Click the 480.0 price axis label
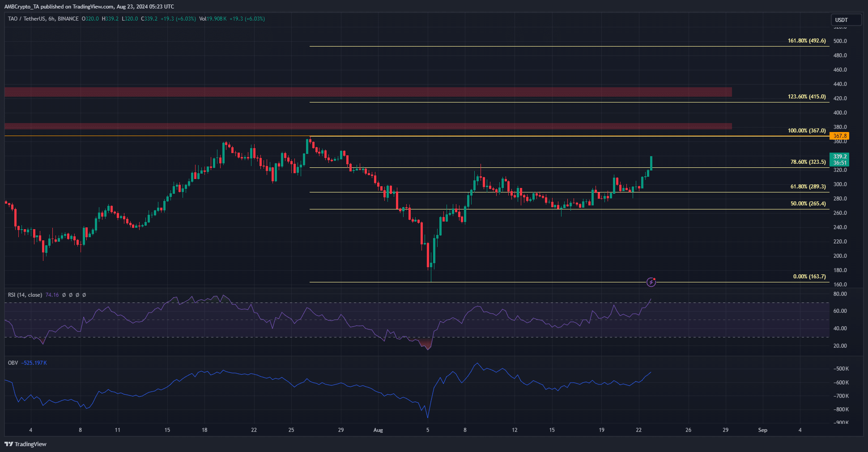 point(840,55)
